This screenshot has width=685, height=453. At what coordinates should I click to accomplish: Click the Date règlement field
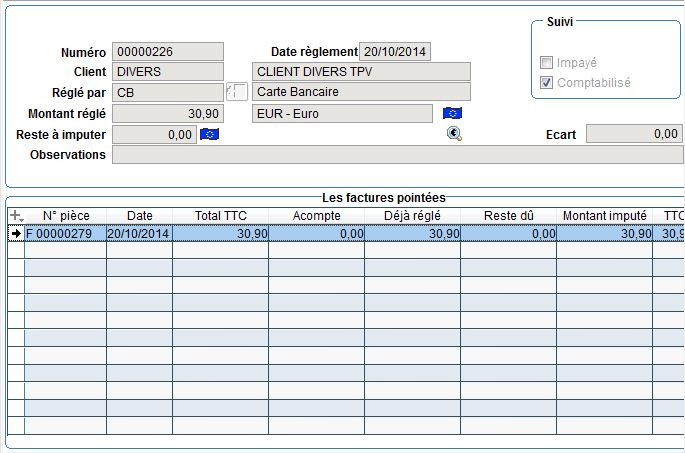(x=394, y=52)
